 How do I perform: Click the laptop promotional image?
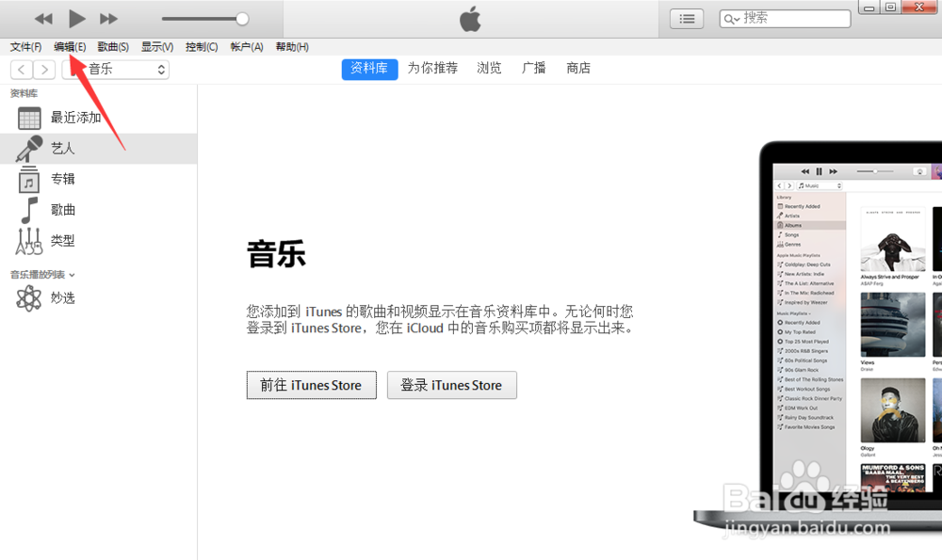(819, 336)
